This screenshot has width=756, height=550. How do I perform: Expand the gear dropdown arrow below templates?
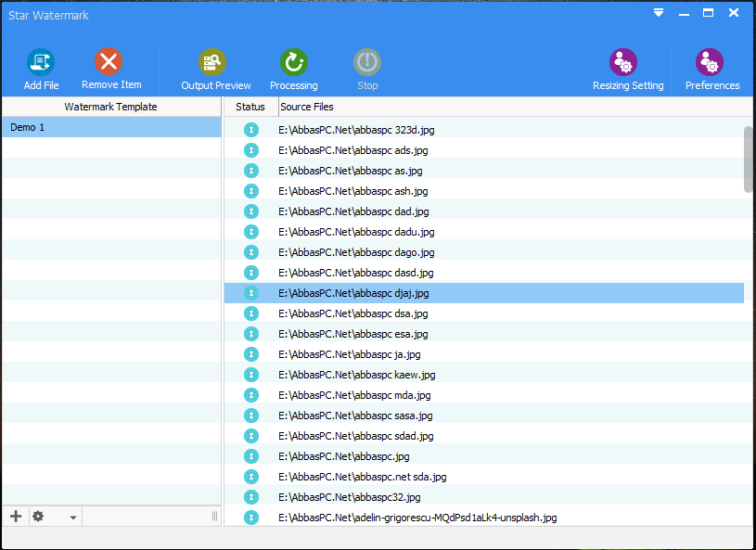72,518
